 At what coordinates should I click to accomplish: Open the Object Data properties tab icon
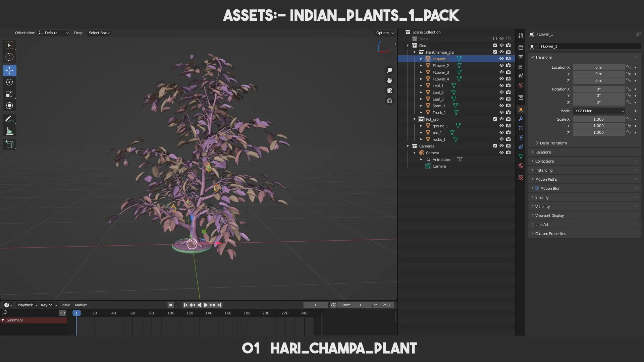point(521,156)
